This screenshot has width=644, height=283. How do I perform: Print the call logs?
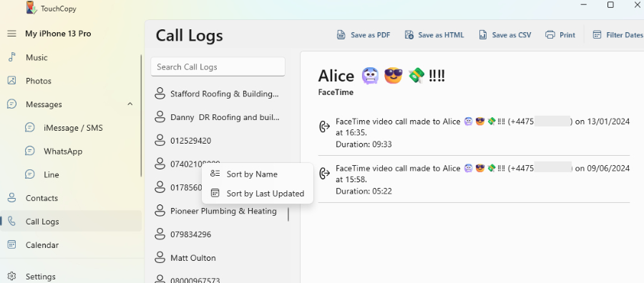click(560, 35)
